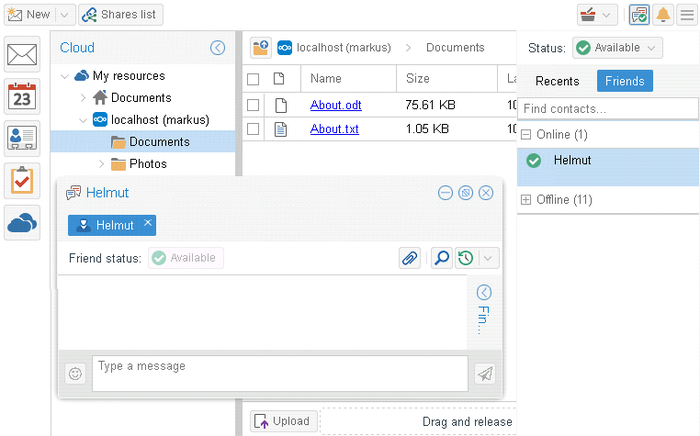Click the Upload button

[282, 421]
